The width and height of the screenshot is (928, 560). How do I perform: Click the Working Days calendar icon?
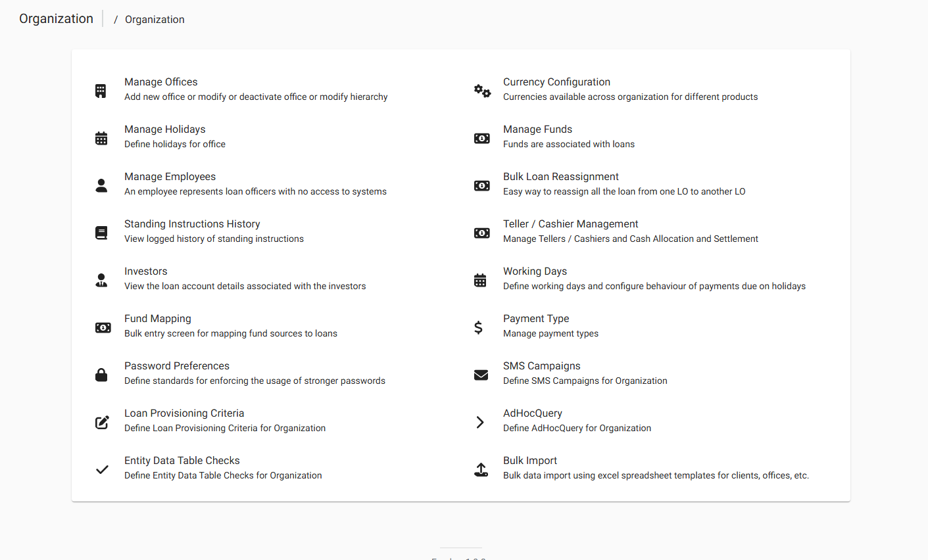click(481, 280)
